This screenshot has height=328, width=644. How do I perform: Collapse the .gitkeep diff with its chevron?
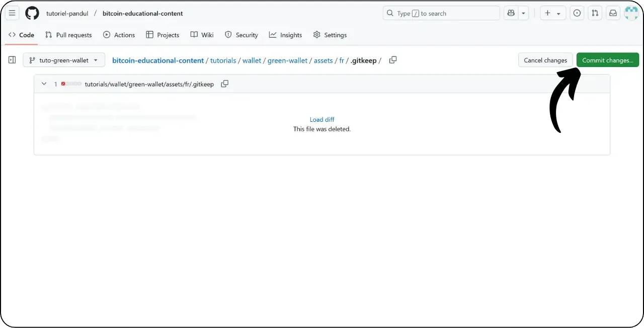[44, 84]
